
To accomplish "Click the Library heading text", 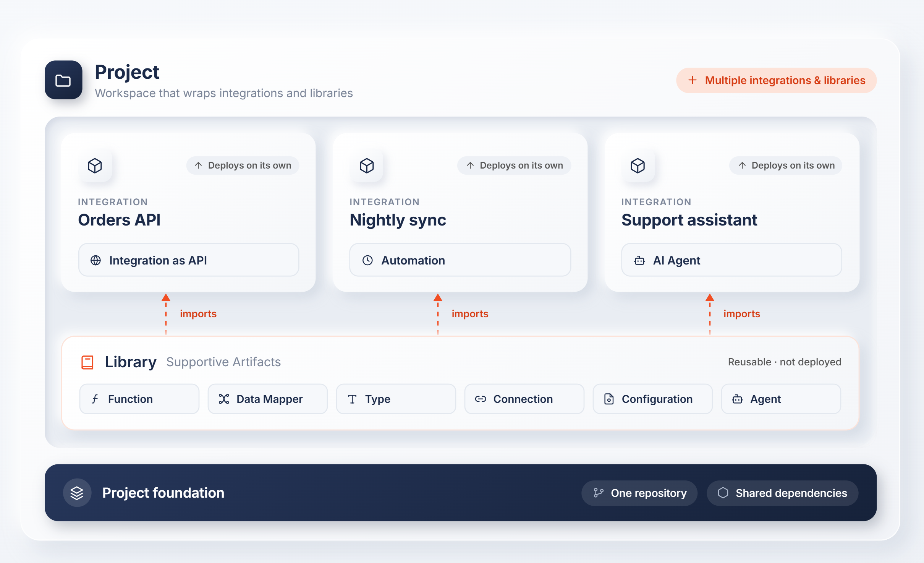I will pyautogui.click(x=131, y=362).
